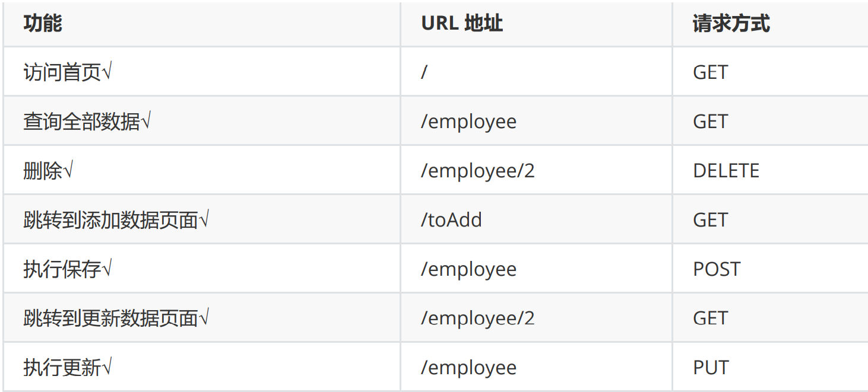Click the POST request method cell

tap(717, 269)
